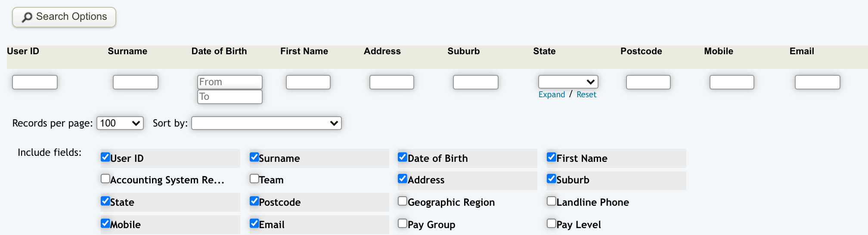Image resolution: width=868 pixels, height=235 pixels.
Task: Click the User ID filter input
Action: click(35, 82)
